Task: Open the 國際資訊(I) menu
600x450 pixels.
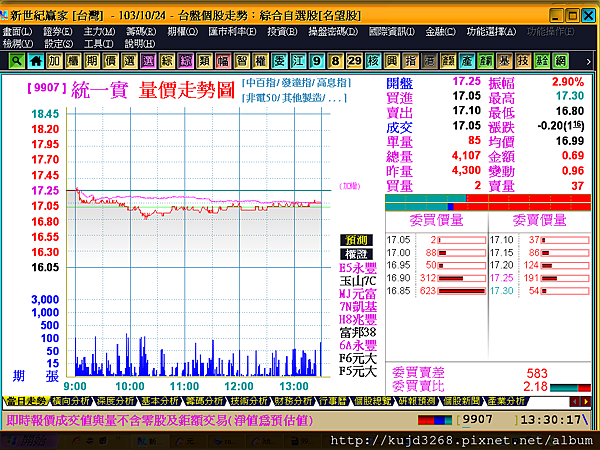Action: [391, 32]
